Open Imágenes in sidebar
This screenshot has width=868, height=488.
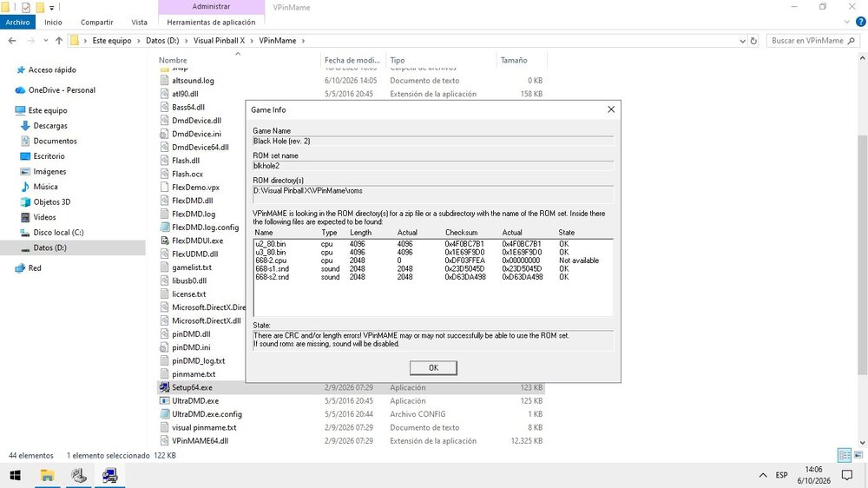(49, 171)
